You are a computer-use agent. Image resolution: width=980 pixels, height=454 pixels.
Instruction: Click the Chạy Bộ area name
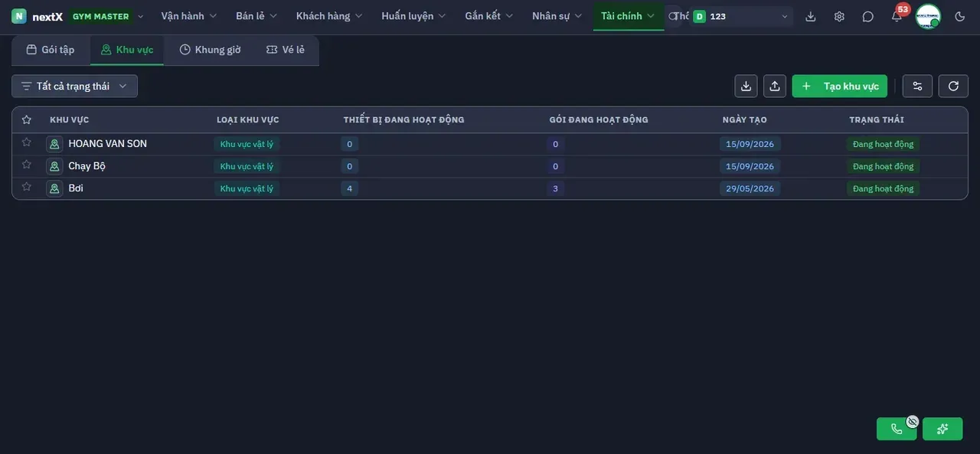(x=87, y=166)
